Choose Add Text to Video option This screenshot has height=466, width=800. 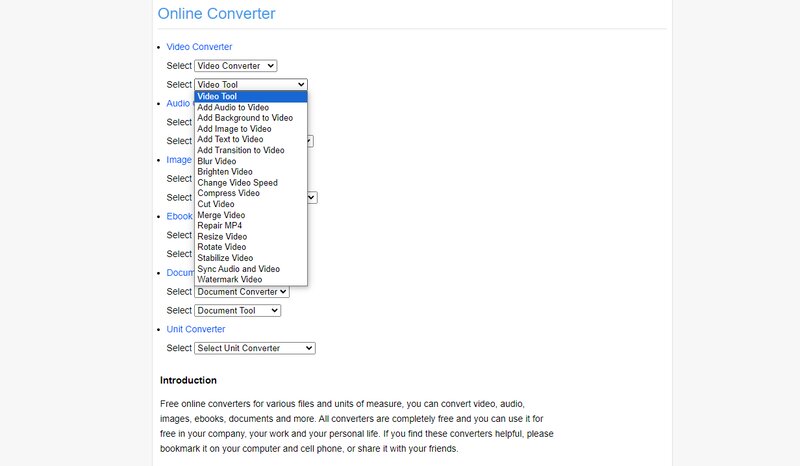coord(251,139)
